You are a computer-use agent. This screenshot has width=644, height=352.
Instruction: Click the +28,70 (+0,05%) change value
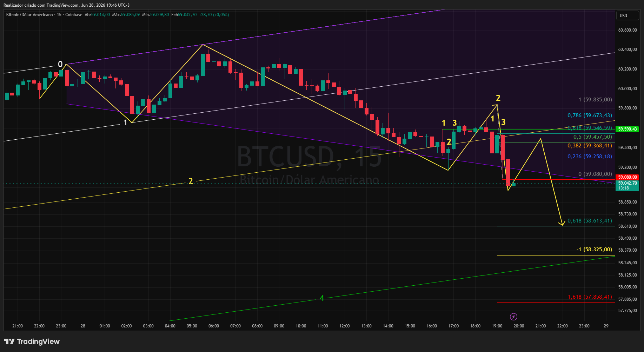214,15
